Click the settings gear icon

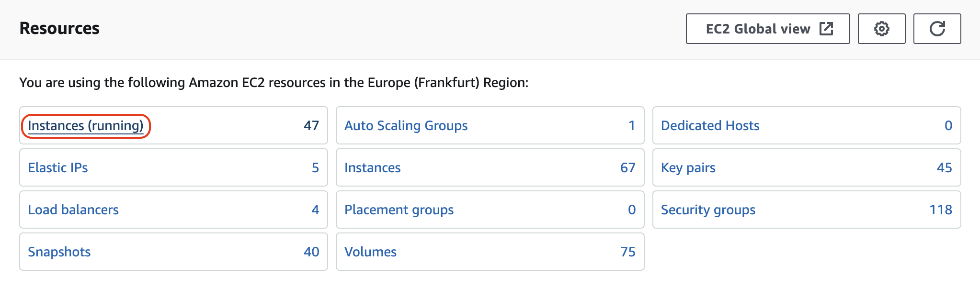coord(881,29)
